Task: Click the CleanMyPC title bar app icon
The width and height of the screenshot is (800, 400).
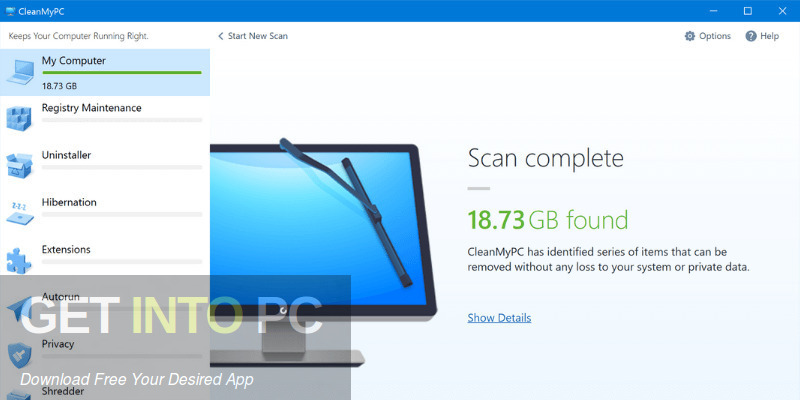Action: tap(10, 11)
